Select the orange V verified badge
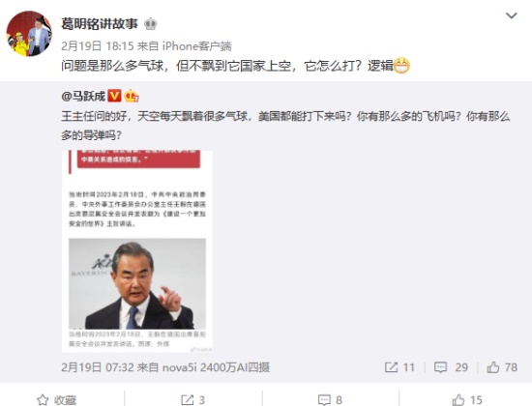Image resolution: width=532 pixels, height=406 pixels. point(114,96)
